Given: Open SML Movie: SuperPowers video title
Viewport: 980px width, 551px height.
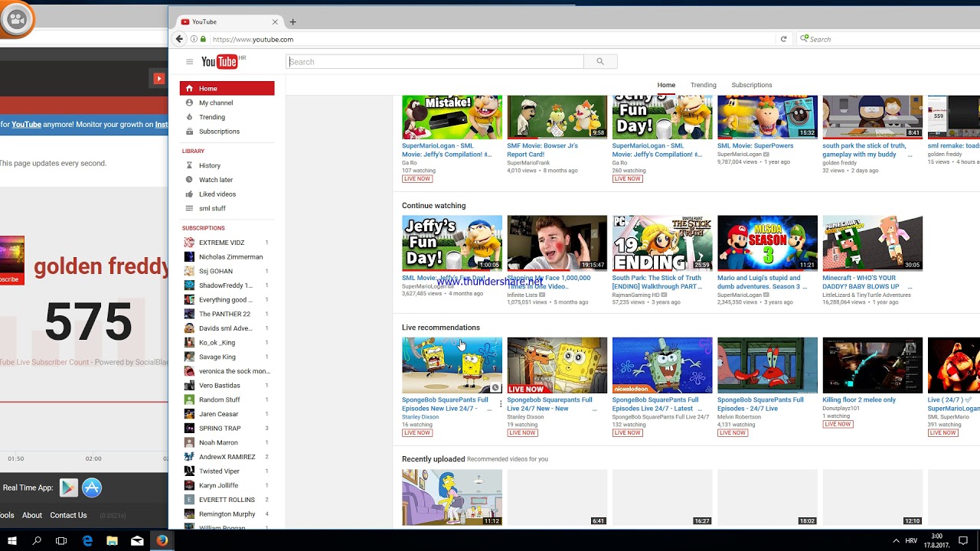Looking at the screenshot, I should point(755,145).
